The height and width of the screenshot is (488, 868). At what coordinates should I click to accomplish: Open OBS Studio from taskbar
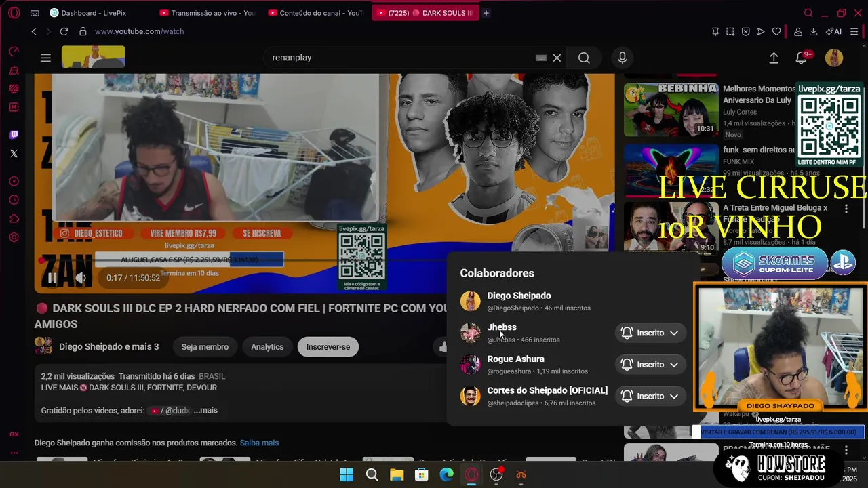(x=496, y=474)
